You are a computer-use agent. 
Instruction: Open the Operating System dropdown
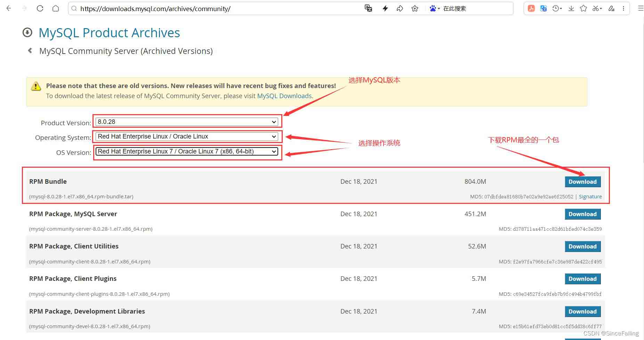tap(187, 136)
